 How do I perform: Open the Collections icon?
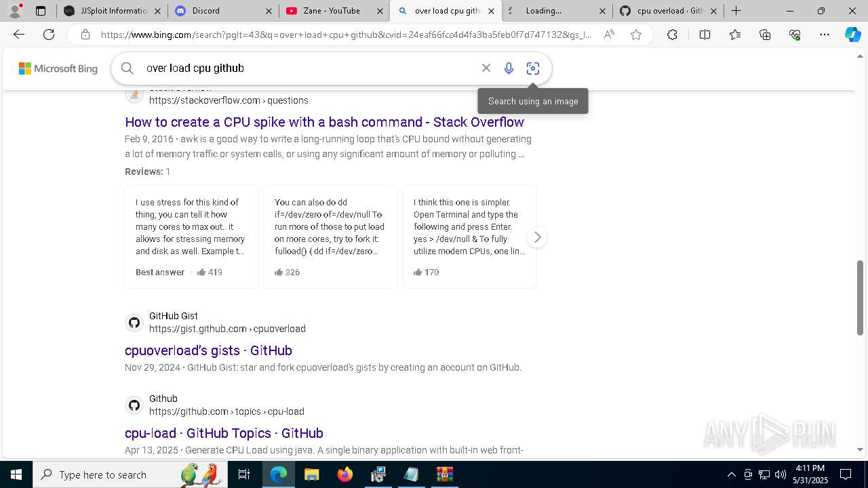(x=765, y=35)
